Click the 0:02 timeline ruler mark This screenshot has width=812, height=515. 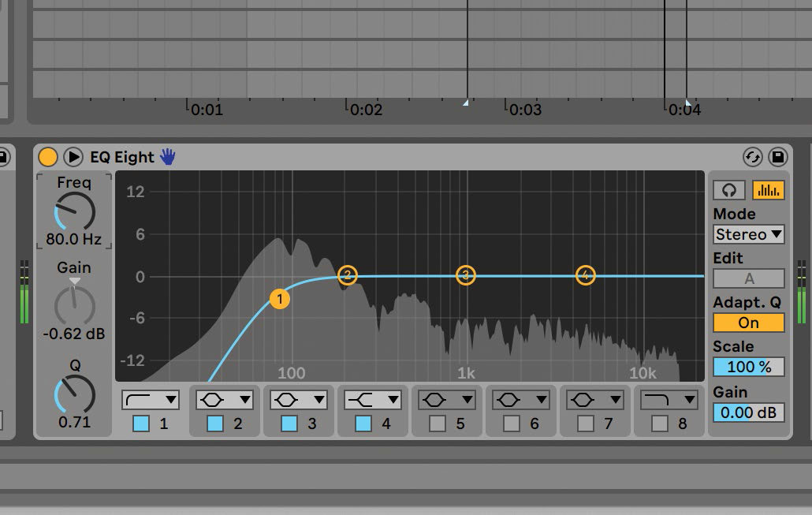pos(366,110)
